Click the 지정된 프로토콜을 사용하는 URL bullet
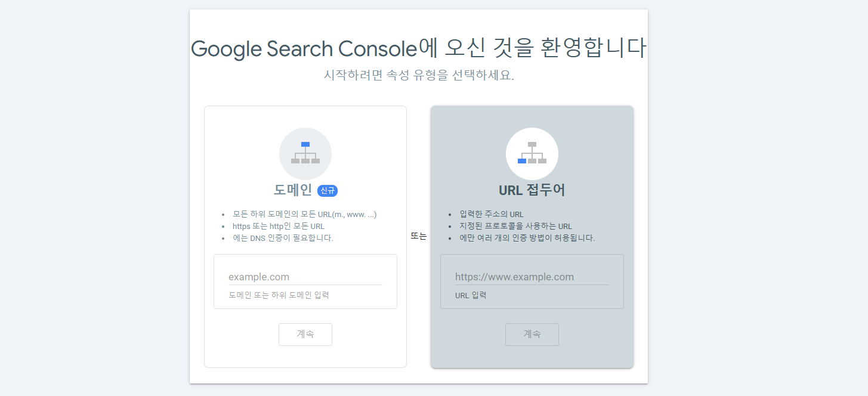 516,226
